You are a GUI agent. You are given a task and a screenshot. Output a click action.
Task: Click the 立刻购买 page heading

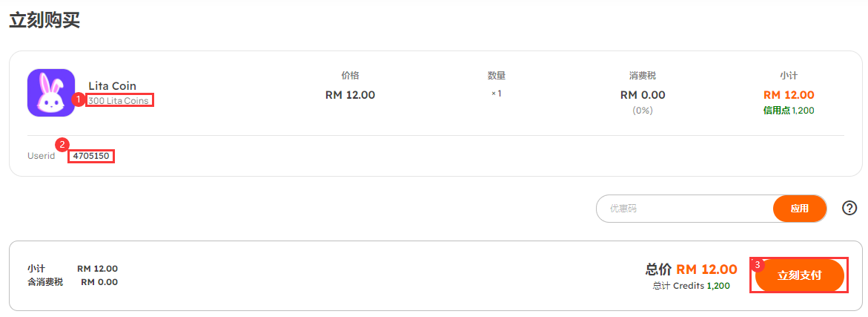(x=44, y=20)
